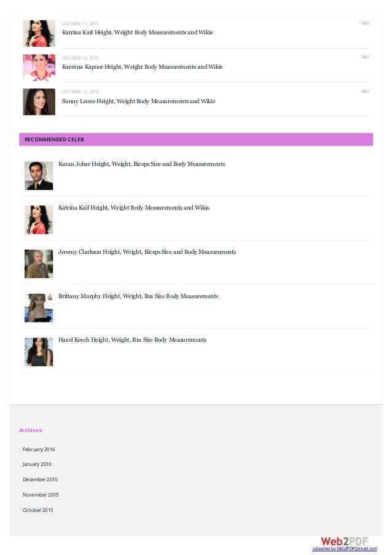
Task: Open Karan Johar Biceps Size article link
Action: click(141, 164)
